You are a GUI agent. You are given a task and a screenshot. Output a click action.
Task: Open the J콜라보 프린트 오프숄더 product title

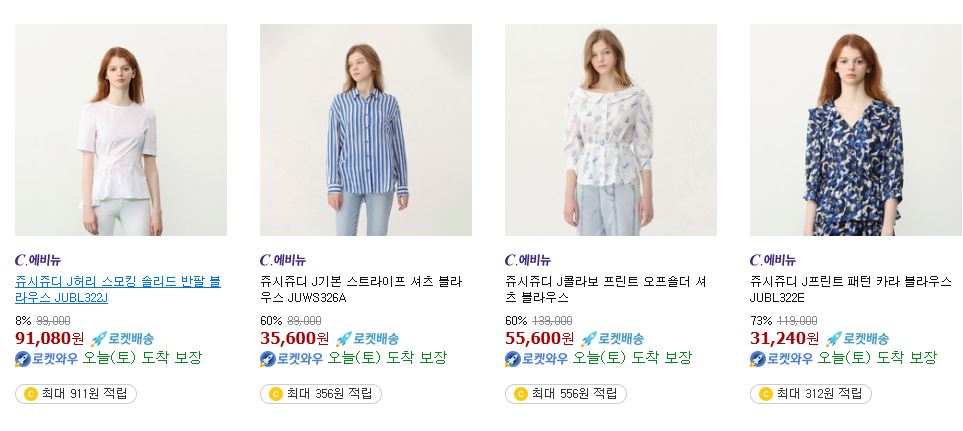606,290
